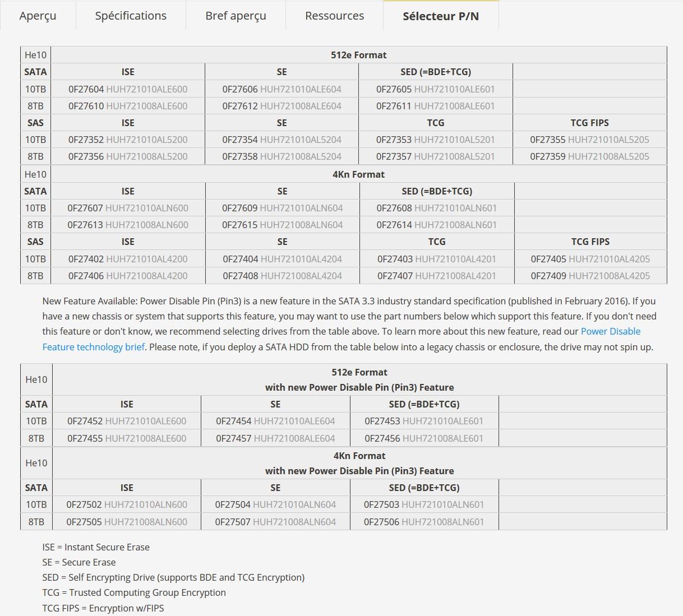The image size is (683, 616).
Task: Select part number 0F27454 cell
Action: [275, 421]
